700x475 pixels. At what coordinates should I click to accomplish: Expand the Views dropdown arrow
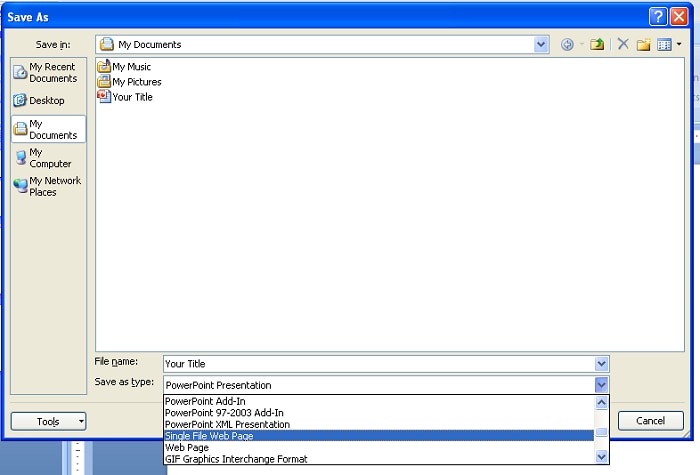[x=679, y=44]
